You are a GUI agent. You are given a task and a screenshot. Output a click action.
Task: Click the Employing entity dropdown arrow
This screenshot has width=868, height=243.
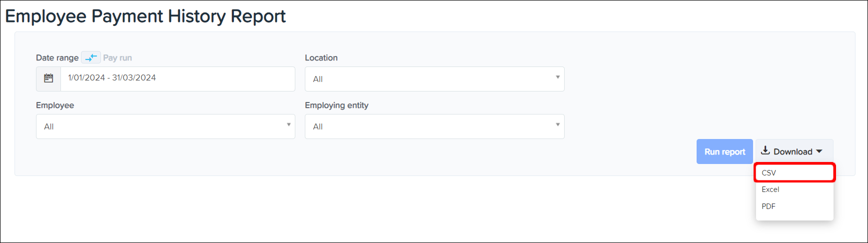click(558, 124)
